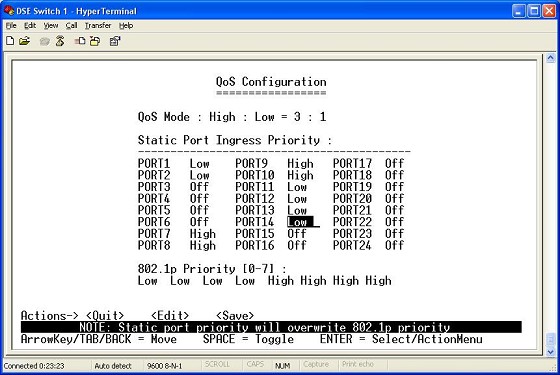The width and height of the screenshot is (560, 375).
Task: Click the last 802.1p High value
Action: pos(379,281)
